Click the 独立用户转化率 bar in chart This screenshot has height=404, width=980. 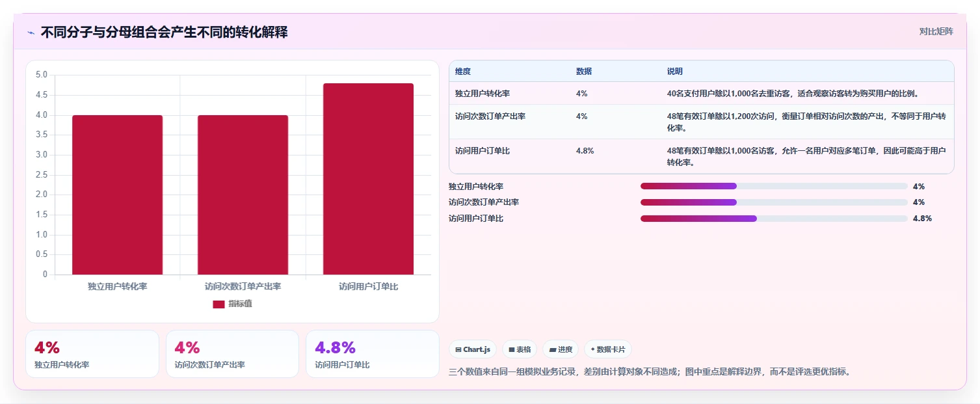(117, 195)
